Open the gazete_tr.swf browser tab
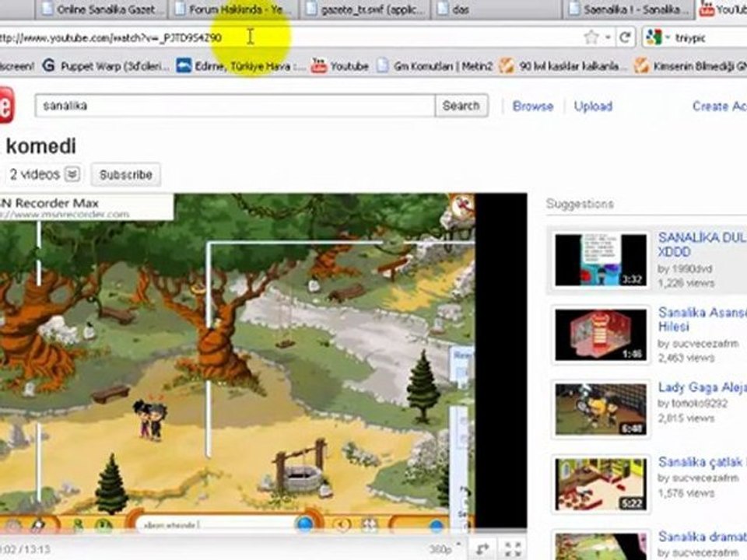 pos(366,9)
